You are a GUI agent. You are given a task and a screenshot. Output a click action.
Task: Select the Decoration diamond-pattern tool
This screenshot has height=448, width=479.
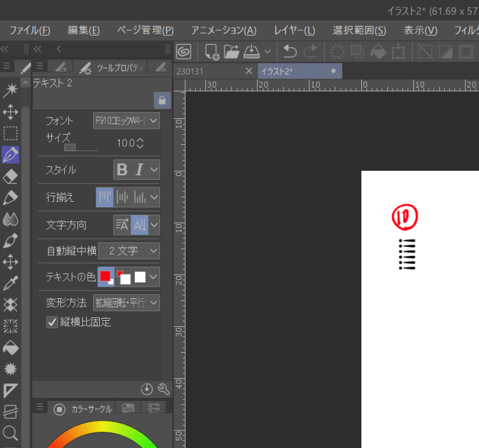pos(10,305)
